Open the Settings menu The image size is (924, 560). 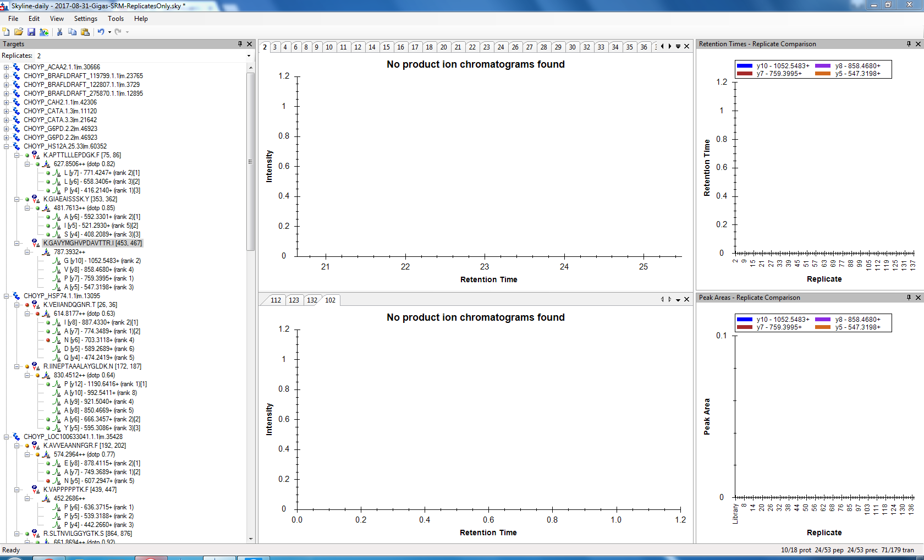tap(85, 19)
